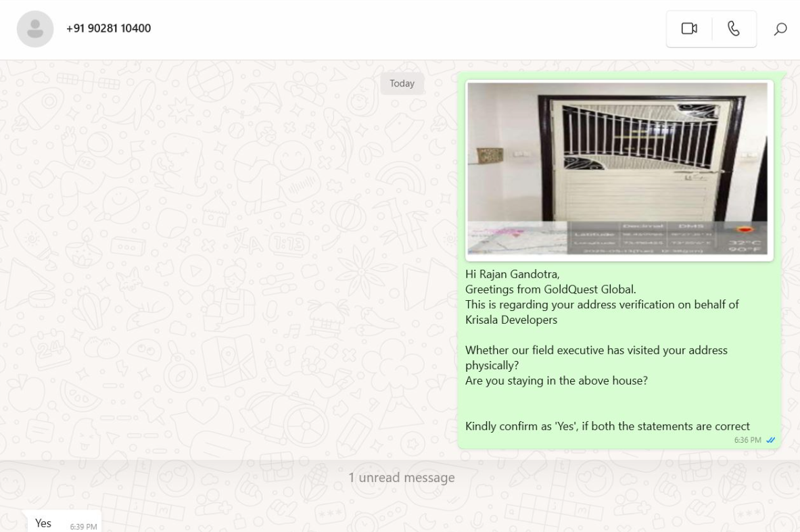Click the 6:36 PM timestamp
Image resolution: width=800 pixels, height=532 pixels.
(x=747, y=439)
